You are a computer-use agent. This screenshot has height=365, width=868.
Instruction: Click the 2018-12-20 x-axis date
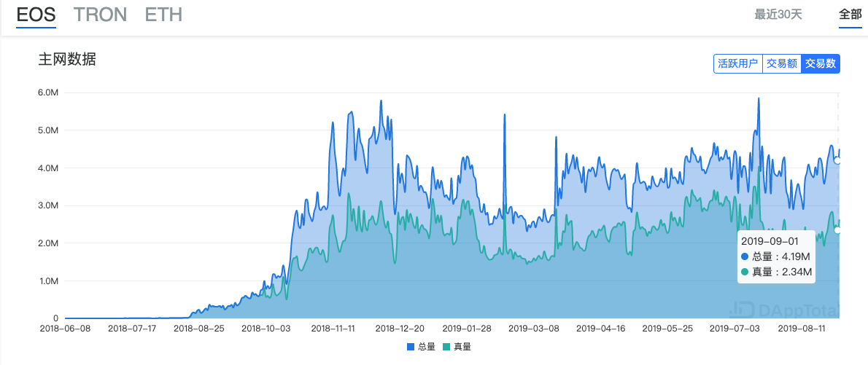pyautogui.click(x=399, y=328)
